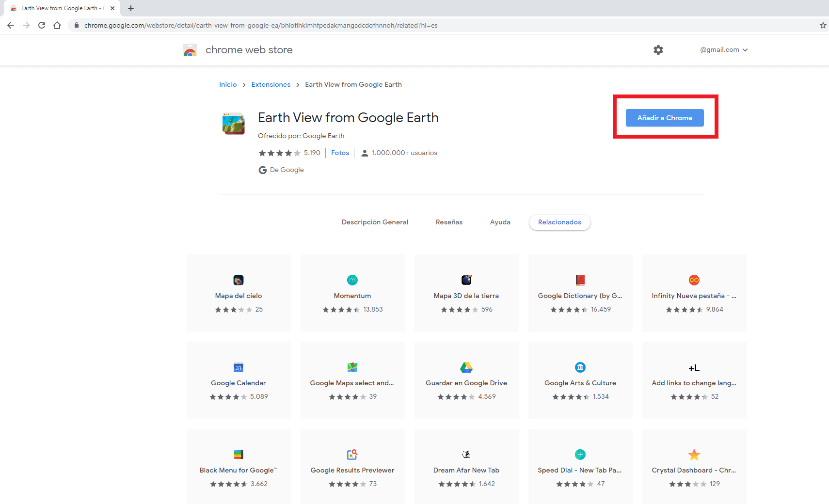Viewport: 829px width, 504px height.
Task: Click the Add links to change lang... title
Action: (694, 383)
